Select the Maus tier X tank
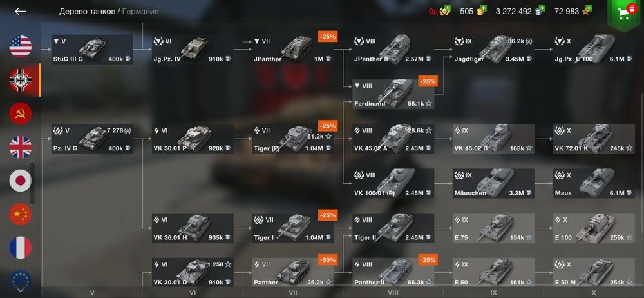This screenshot has width=644, height=298. (594, 183)
